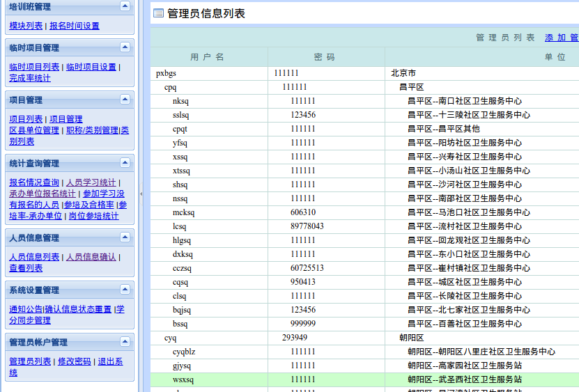
Task: Collapse the 人员信息管理 panel
Action: point(125,237)
